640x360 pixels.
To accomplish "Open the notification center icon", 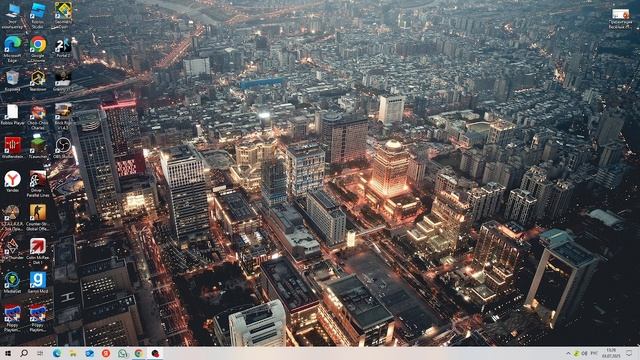I will pos(629,353).
